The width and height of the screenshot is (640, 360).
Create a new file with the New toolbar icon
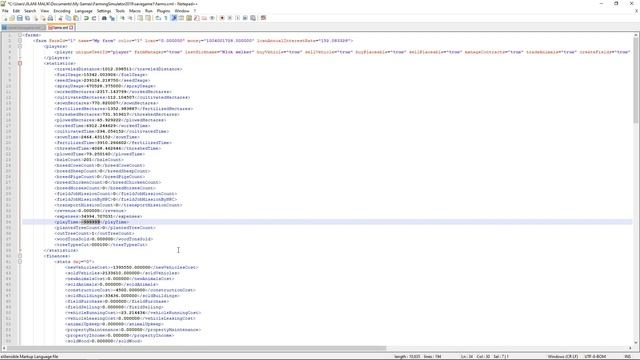[4, 18]
